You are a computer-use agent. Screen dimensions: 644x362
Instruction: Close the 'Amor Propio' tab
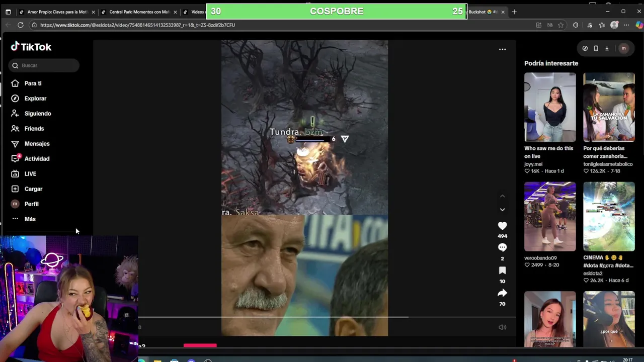[x=93, y=12]
